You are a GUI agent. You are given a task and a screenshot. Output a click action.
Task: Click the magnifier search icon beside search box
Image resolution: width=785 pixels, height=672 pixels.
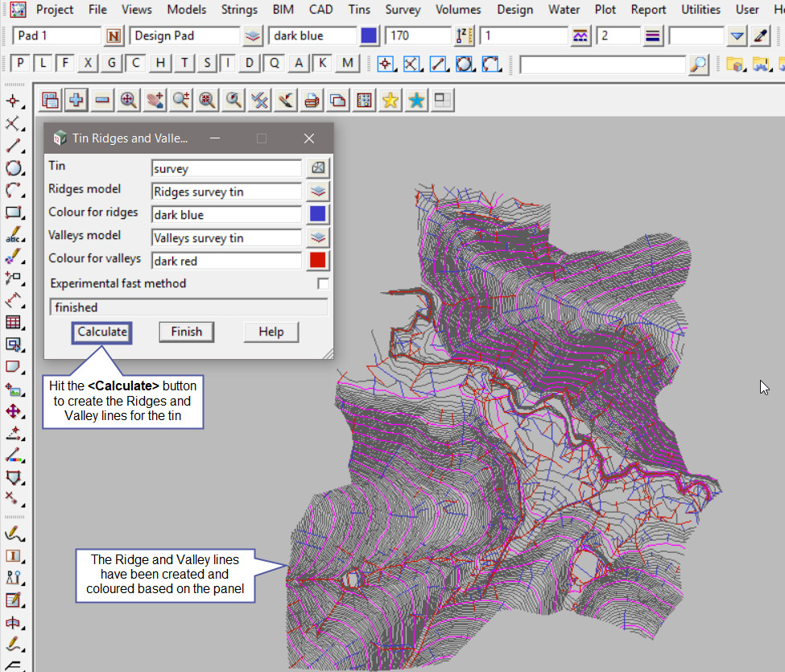pyautogui.click(x=700, y=64)
